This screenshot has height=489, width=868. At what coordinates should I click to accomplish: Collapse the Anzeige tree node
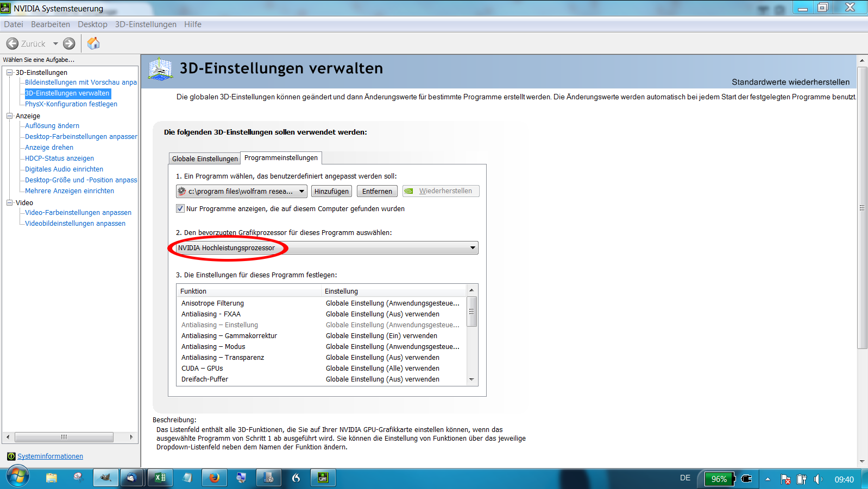(x=9, y=116)
